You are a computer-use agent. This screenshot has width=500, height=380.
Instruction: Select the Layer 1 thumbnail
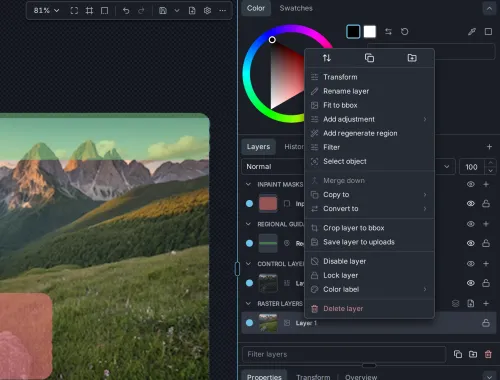(x=268, y=323)
